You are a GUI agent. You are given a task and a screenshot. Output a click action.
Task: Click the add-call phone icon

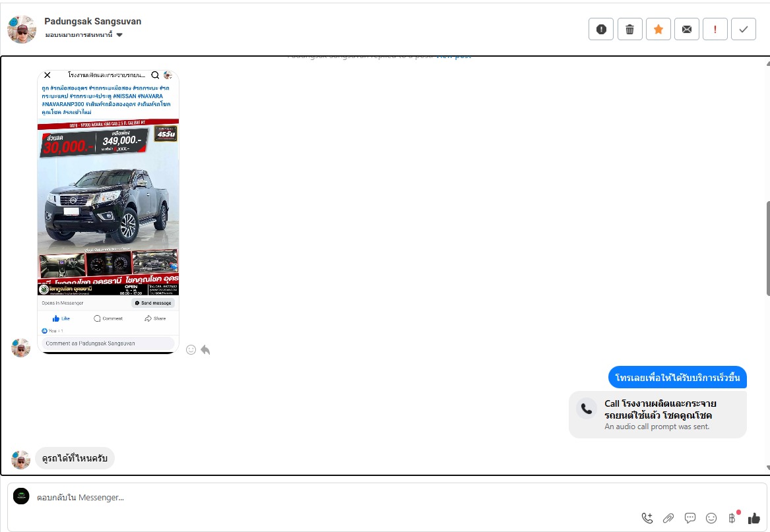(647, 518)
